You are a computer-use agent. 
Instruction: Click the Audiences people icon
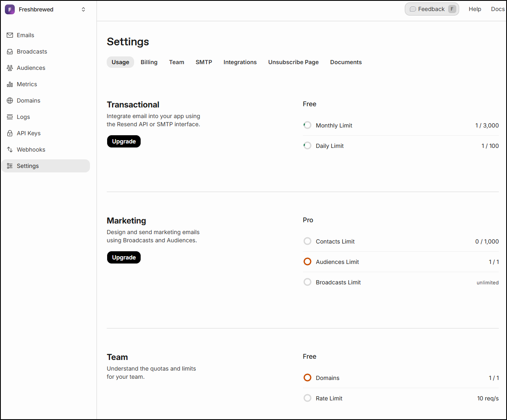[10, 68]
